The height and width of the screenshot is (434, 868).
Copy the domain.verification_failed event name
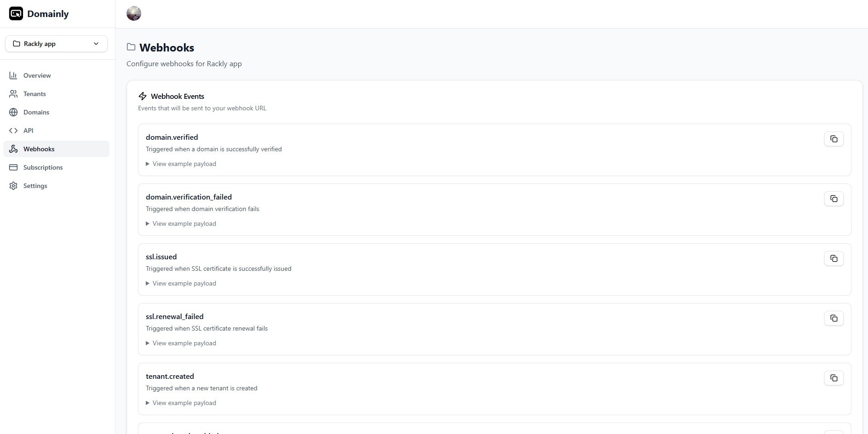834,199
